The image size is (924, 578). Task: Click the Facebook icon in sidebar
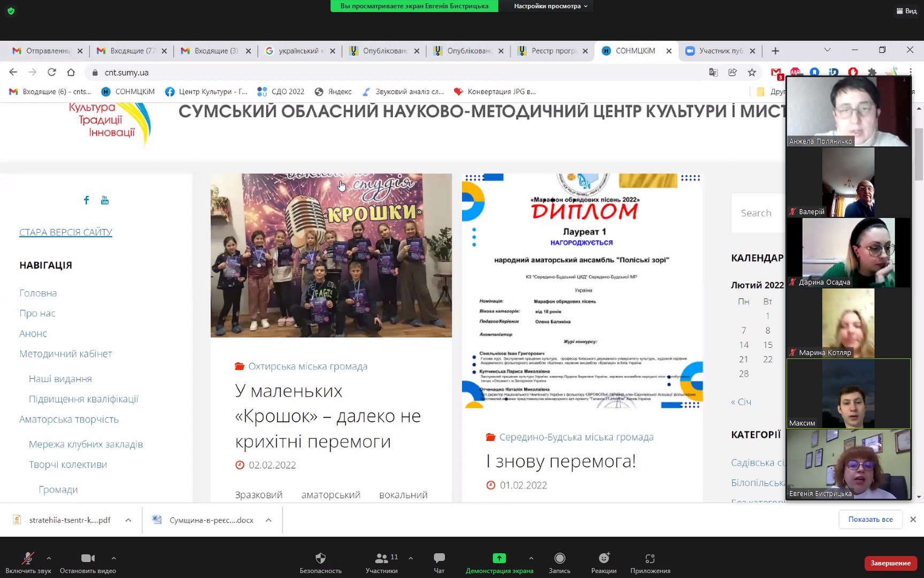(x=86, y=200)
